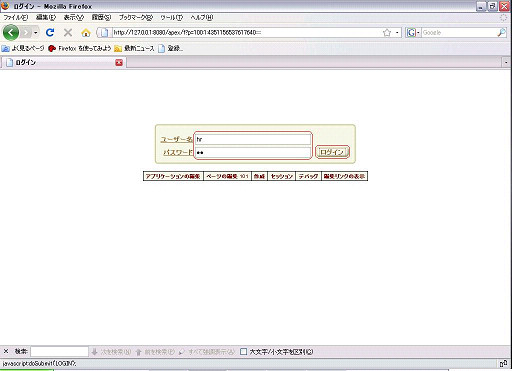This screenshot has height=371, width=512.
Task: Open the よく見るページ bookmark folder
Action: click(x=23, y=48)
